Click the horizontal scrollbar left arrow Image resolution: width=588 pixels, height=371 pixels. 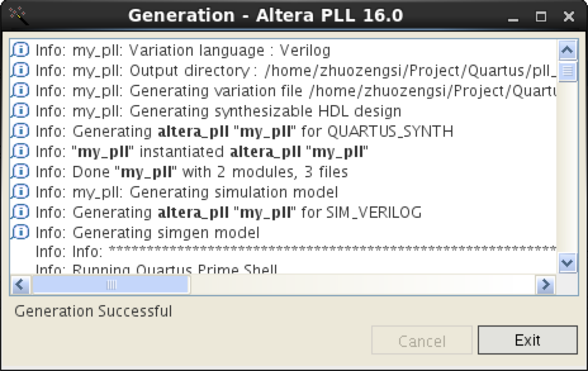(x=21, y=285)
